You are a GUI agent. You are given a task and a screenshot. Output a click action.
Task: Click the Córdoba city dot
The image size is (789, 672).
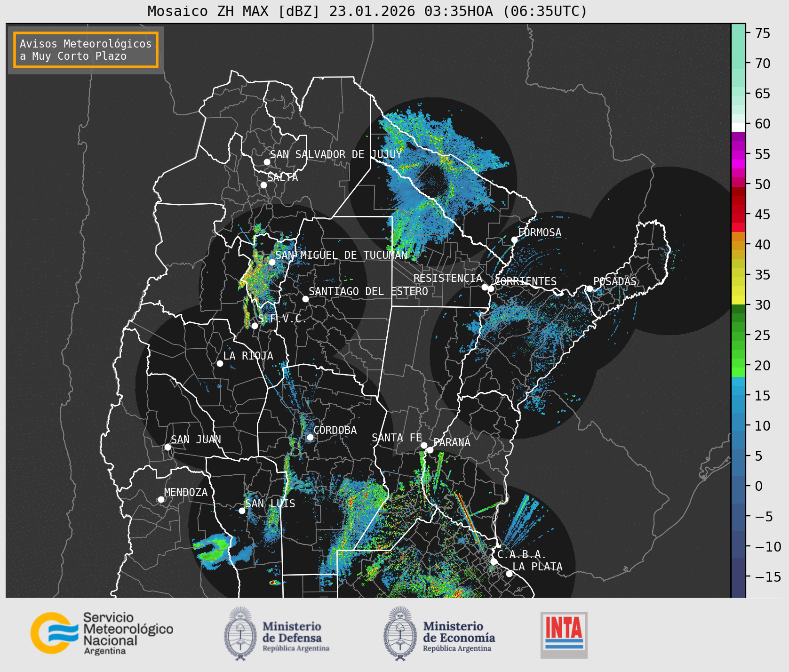pos(310,437)
